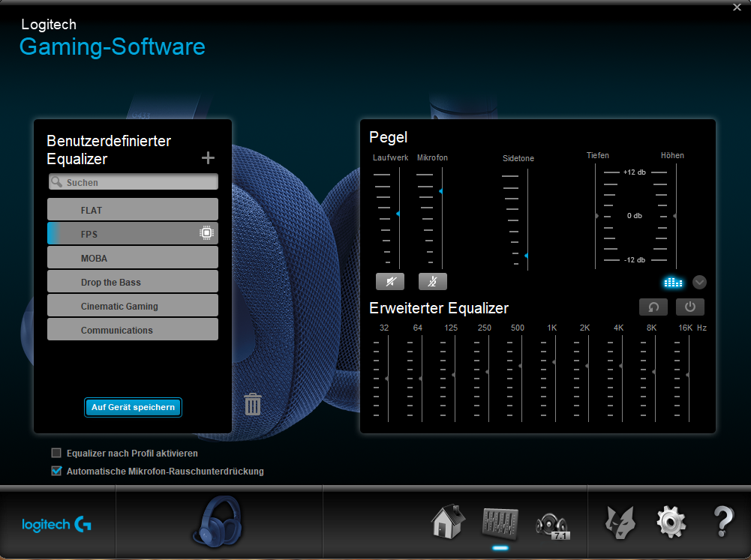This screenshot has height=560, width=751.
Task: Toggle the glowing advanced equalizer view icon
Action: (673, 283)
